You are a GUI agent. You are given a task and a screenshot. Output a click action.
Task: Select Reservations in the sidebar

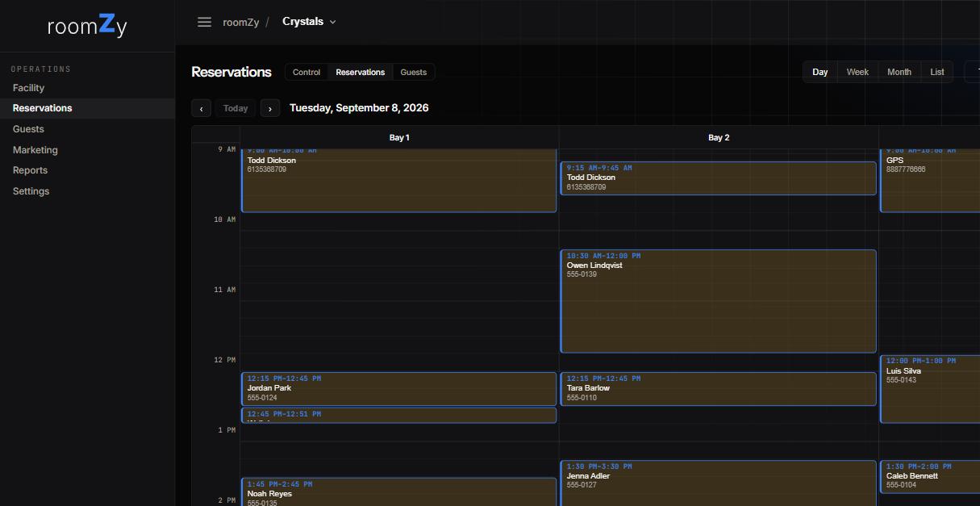tap(87, 108)
